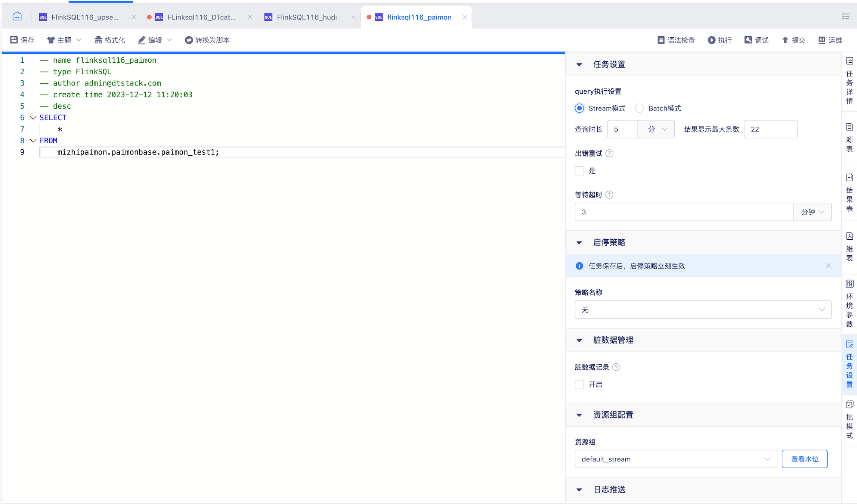The image size is (857, 504).
Task: Open Result table (结果表) side panel
Action: pos(849,193)
